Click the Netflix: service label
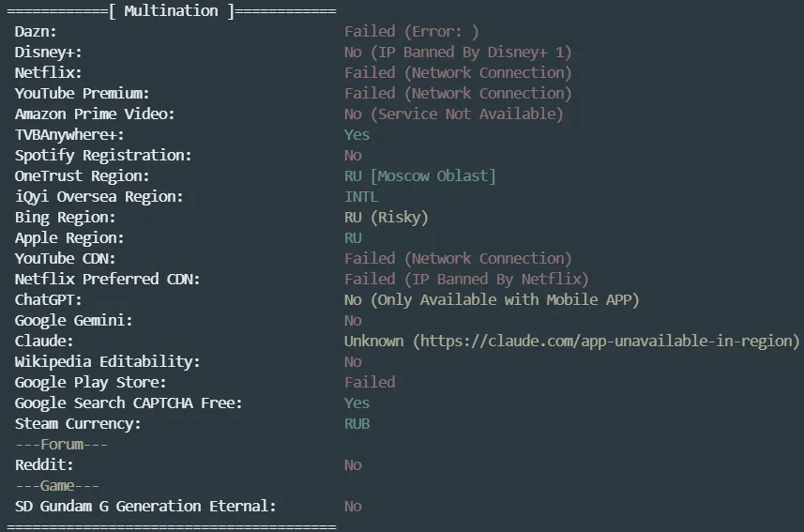The width and height of the screenshot is (804, 532). (49, 73)
